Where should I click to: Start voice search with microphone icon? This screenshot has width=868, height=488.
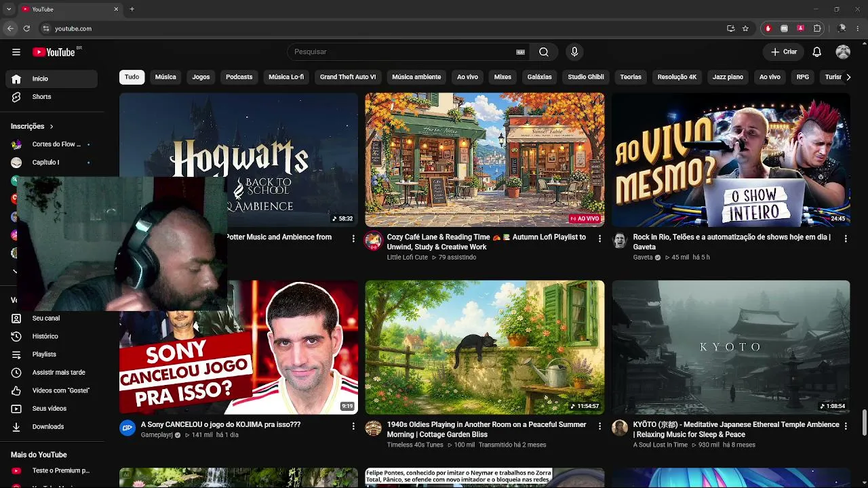click(574, 52)
